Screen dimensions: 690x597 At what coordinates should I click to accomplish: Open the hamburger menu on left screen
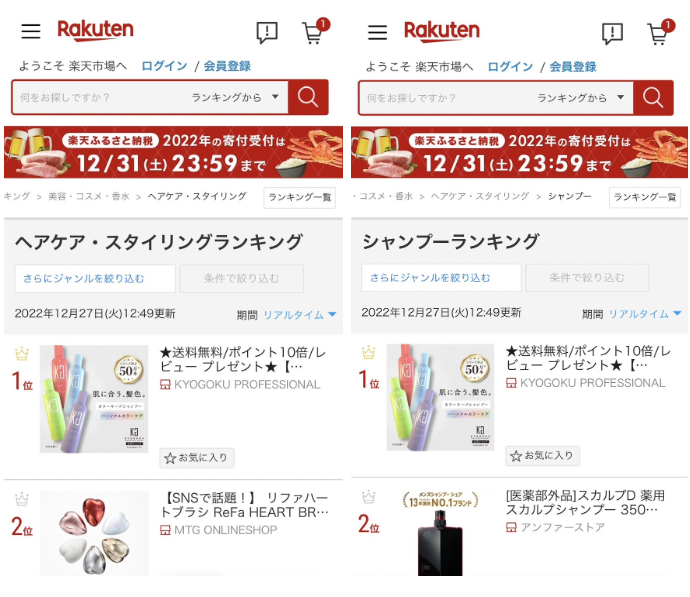tap(31, 31)
